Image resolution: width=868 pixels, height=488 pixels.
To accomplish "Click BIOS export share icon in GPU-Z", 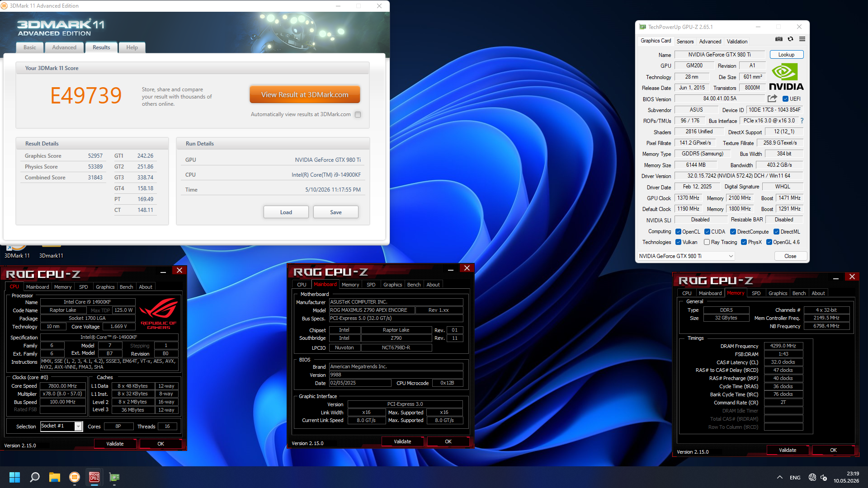I will (x=772, y=99).
